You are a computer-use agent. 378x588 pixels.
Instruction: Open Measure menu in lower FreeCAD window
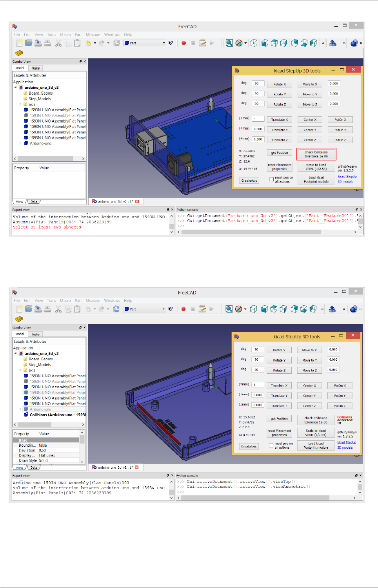[93, 300]
